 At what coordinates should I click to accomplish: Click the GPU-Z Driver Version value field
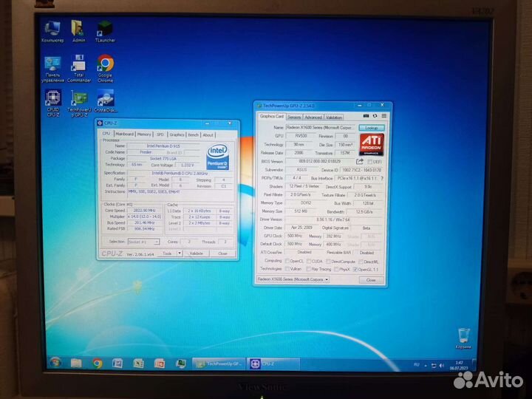pos(334,219)
